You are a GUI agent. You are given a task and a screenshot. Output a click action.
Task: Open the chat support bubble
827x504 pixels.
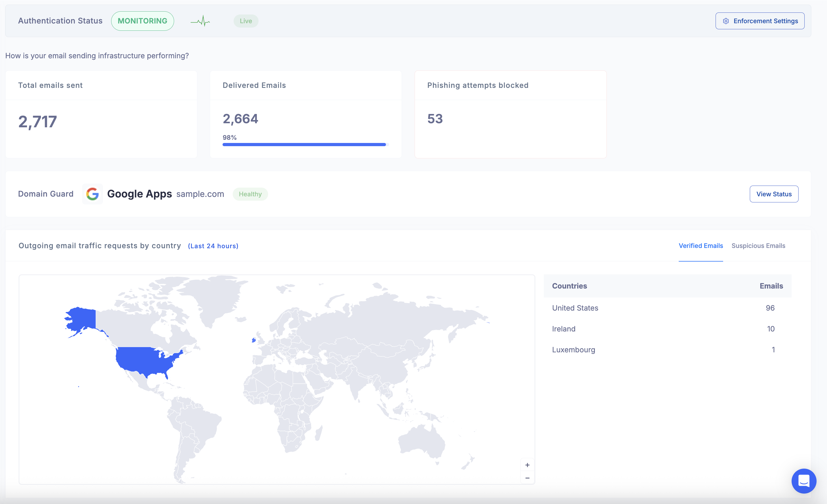[x=803, y=481]
